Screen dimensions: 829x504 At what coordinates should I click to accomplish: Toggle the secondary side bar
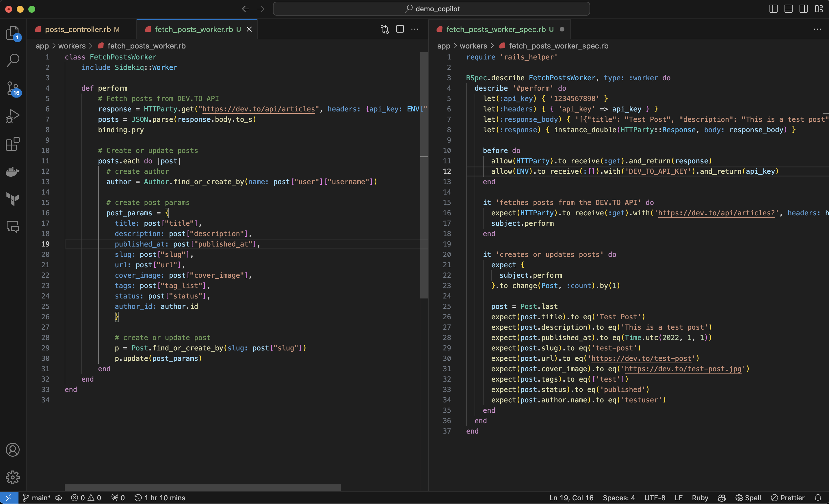pyautogui.click(x=804, y=9)
